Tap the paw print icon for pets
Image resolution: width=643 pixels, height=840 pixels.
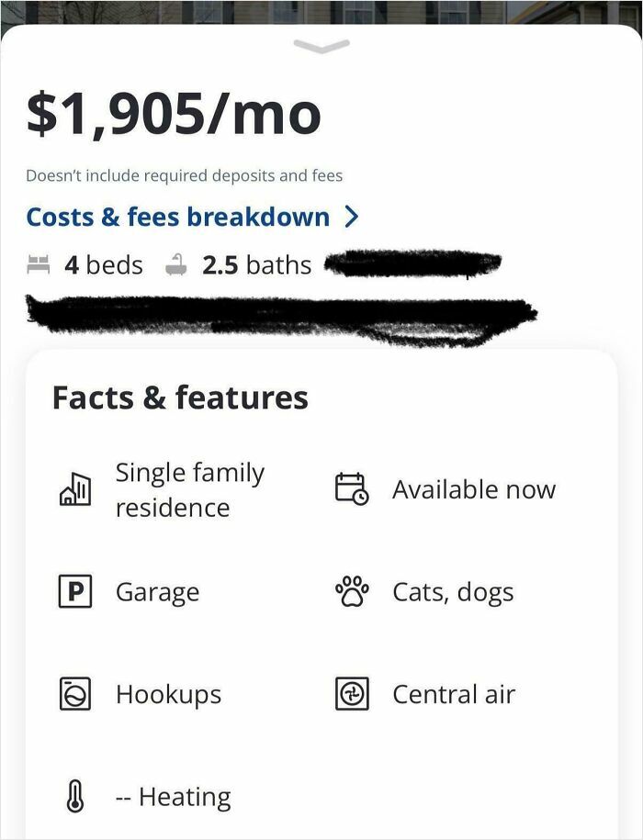pyautogui.click(x=355, y=592)
